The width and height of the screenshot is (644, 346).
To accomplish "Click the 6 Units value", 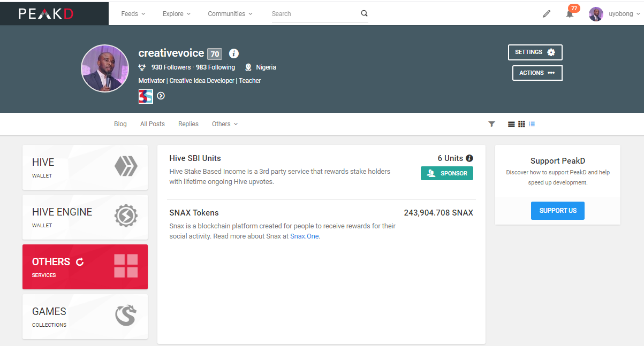I will 450,158.
